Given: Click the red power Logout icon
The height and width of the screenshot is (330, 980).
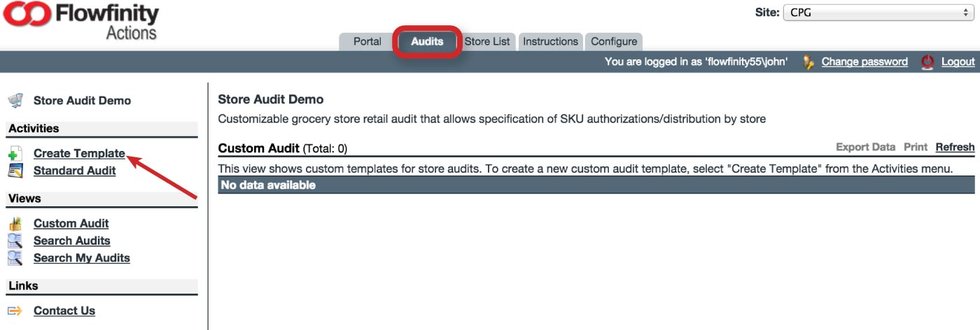Looking at the screenshot, I should 927,62.
